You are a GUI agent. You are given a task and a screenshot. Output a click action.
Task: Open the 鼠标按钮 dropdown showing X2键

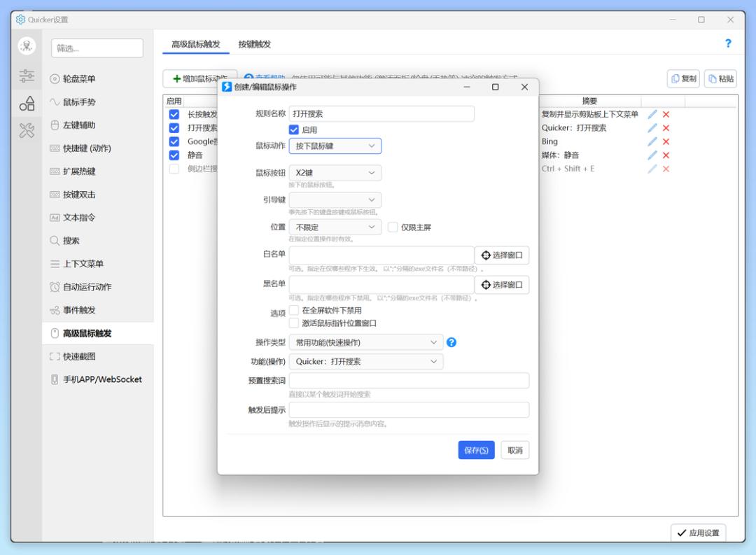[335, 173]
